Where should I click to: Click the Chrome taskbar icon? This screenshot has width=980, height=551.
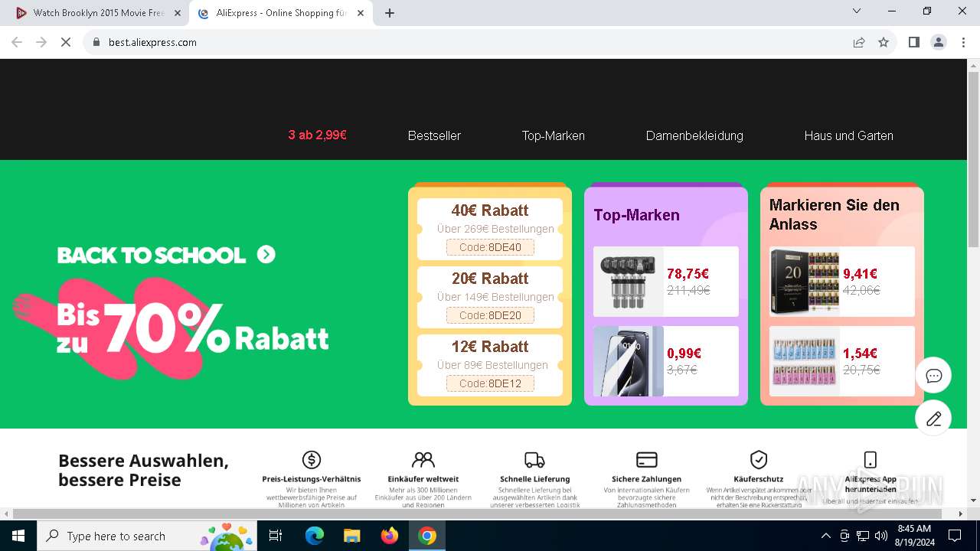(x=427, y=536)
